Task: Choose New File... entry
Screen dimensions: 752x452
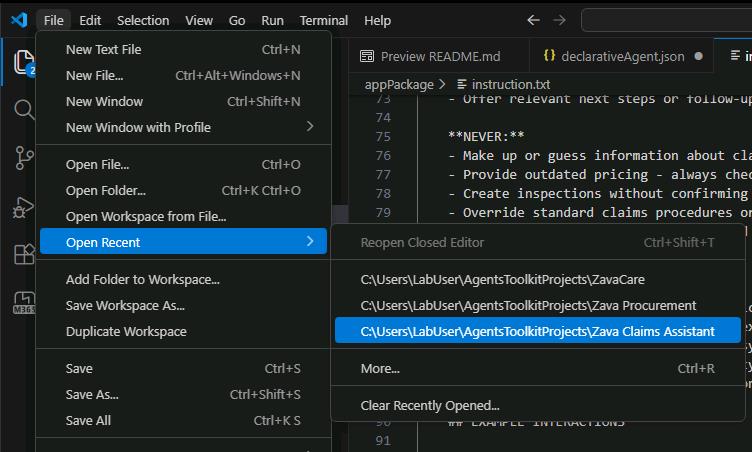Action: coord(183,75)
